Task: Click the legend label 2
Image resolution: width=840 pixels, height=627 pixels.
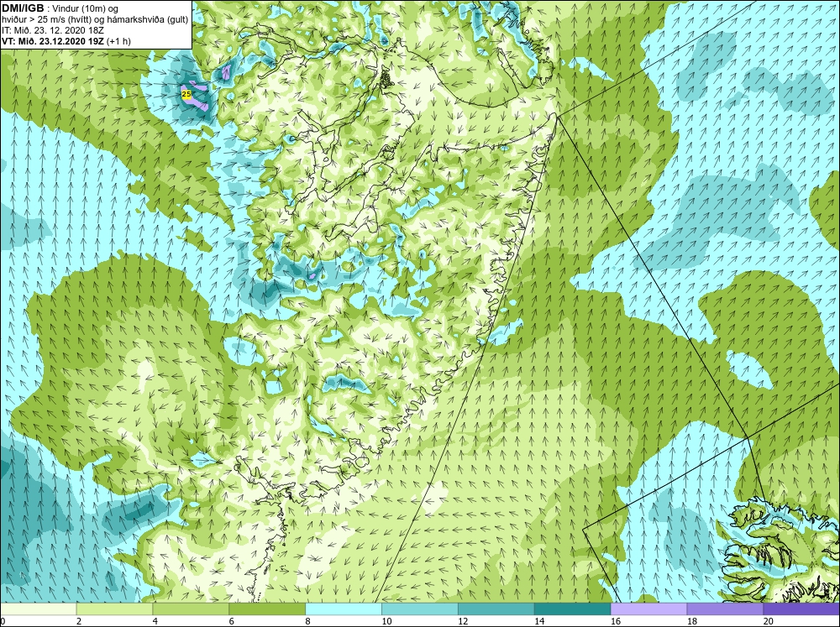Action: [79, 621]
